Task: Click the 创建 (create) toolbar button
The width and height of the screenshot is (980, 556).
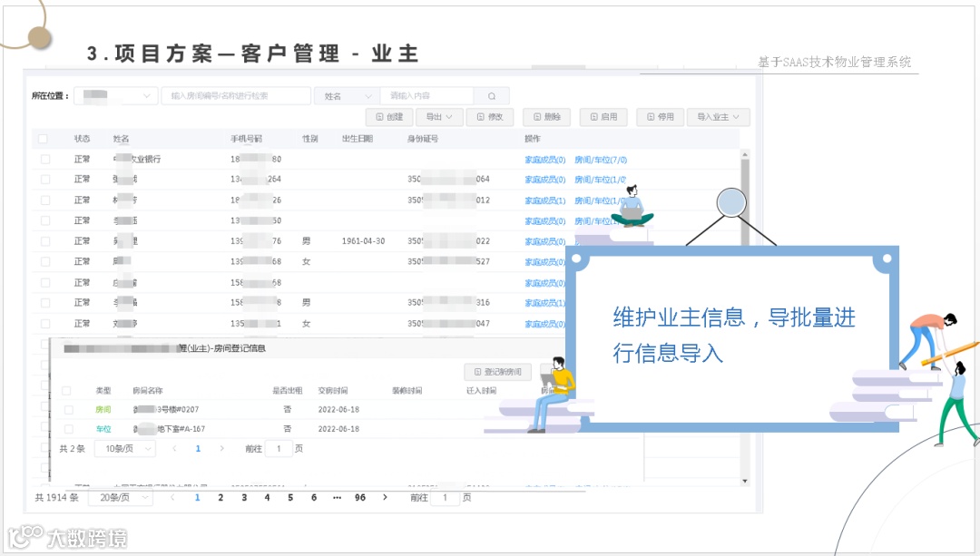Action: point(389,117)
